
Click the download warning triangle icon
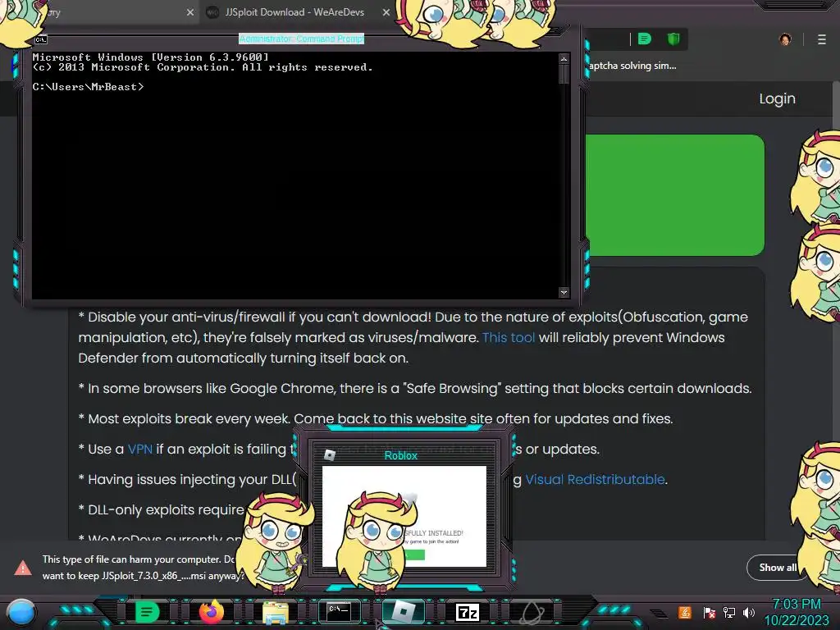point(22,568)
